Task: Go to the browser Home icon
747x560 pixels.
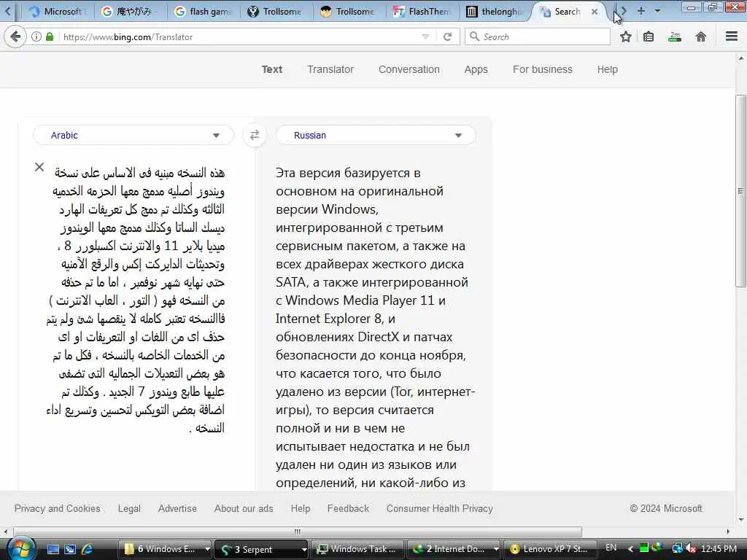Action: pyautogui.click(x=701, y=36)
